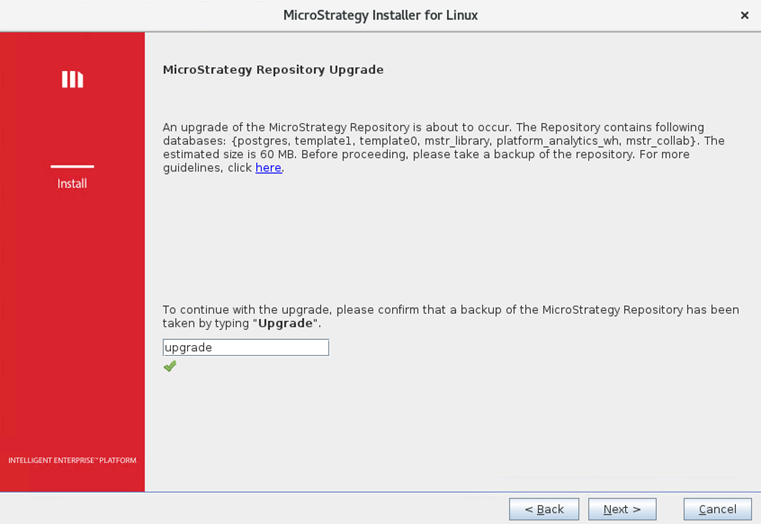Close the installer window with the X
This screenshot has width=761, height=524.
744,15
